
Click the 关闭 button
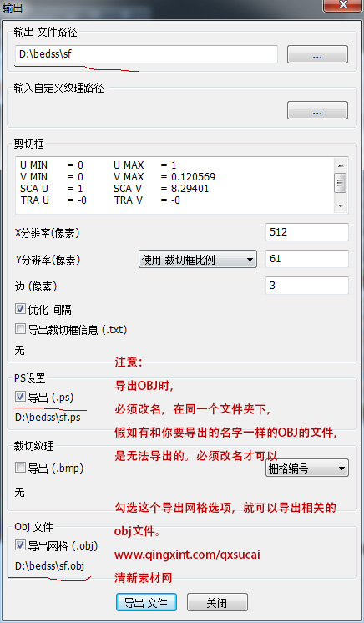[x=217, y=602]
